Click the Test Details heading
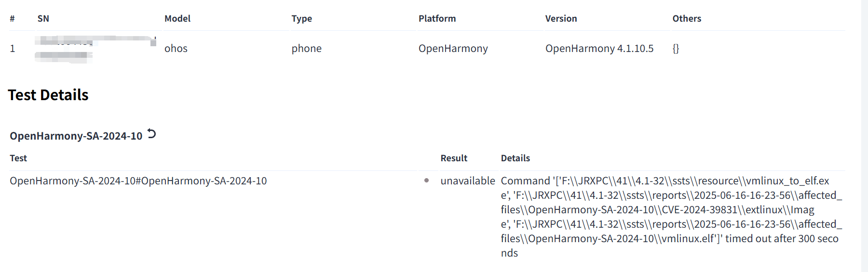868x272 pixels. pos(48,95)
